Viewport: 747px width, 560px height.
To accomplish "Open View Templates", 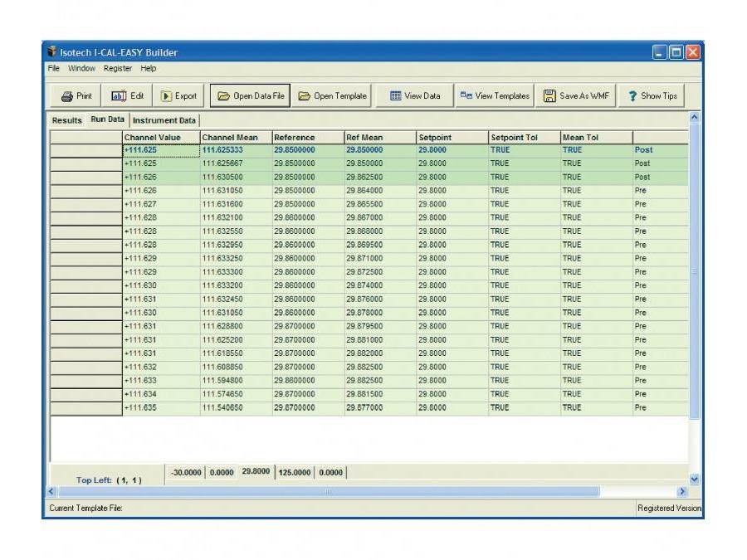I will tap(495, 95).
